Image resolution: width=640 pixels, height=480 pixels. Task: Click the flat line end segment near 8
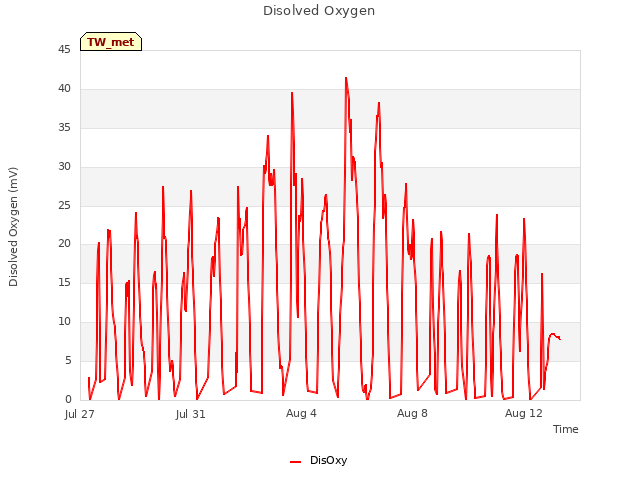pos(555,336)
